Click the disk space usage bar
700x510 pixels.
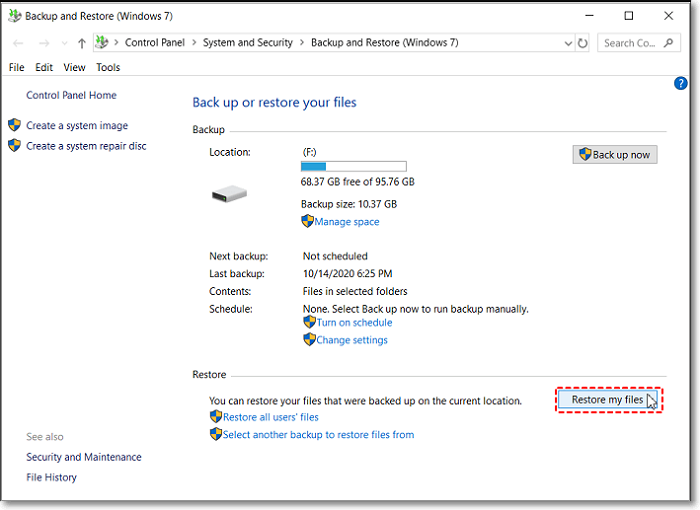click(353, 167)
